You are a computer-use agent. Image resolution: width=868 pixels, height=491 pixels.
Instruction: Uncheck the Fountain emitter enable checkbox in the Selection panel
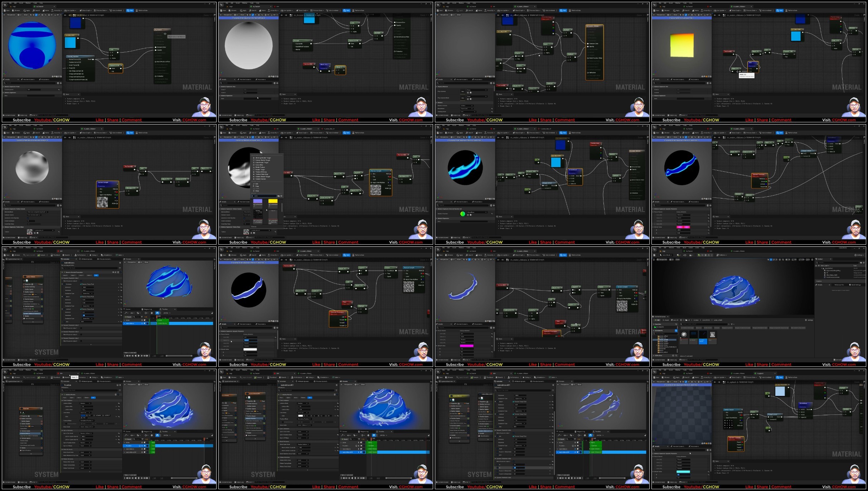tap(62, 385)
